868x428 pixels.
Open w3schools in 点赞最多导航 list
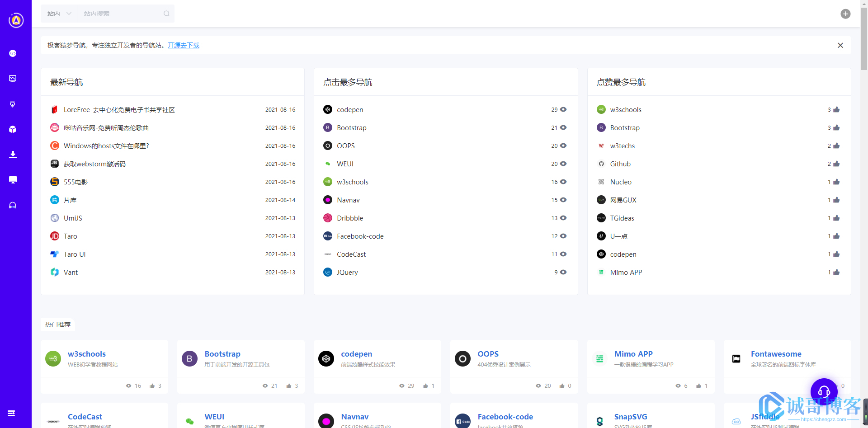626,110
